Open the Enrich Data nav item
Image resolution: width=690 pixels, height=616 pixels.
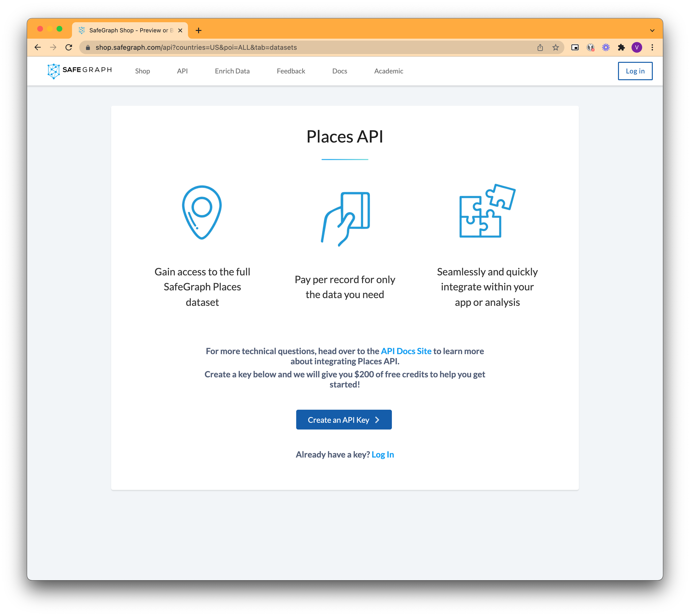[232, 71]
